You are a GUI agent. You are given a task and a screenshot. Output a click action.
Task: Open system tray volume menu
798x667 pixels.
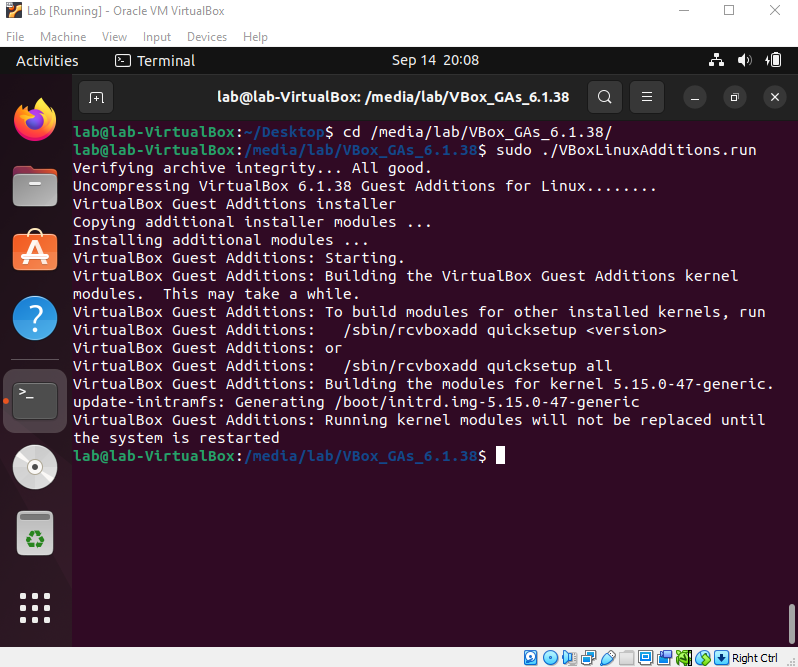click(745, 60)
